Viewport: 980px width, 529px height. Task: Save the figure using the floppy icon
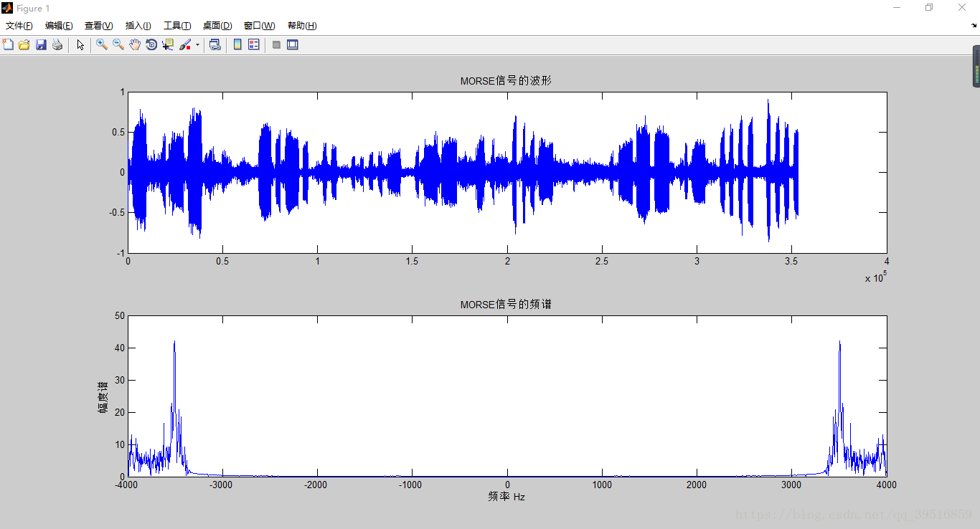click(x=41, y=44)
